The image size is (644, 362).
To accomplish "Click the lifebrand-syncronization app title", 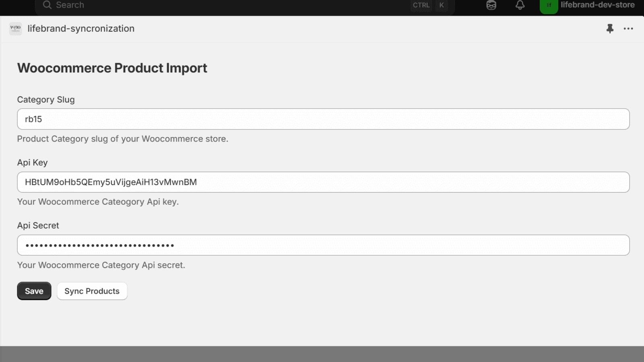I will (81, 29).
